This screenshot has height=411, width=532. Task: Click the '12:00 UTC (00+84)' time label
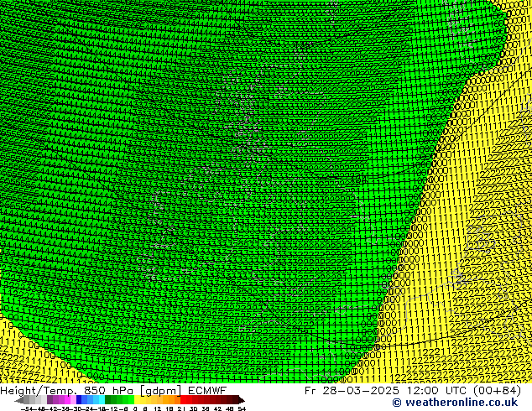(464, 391)
